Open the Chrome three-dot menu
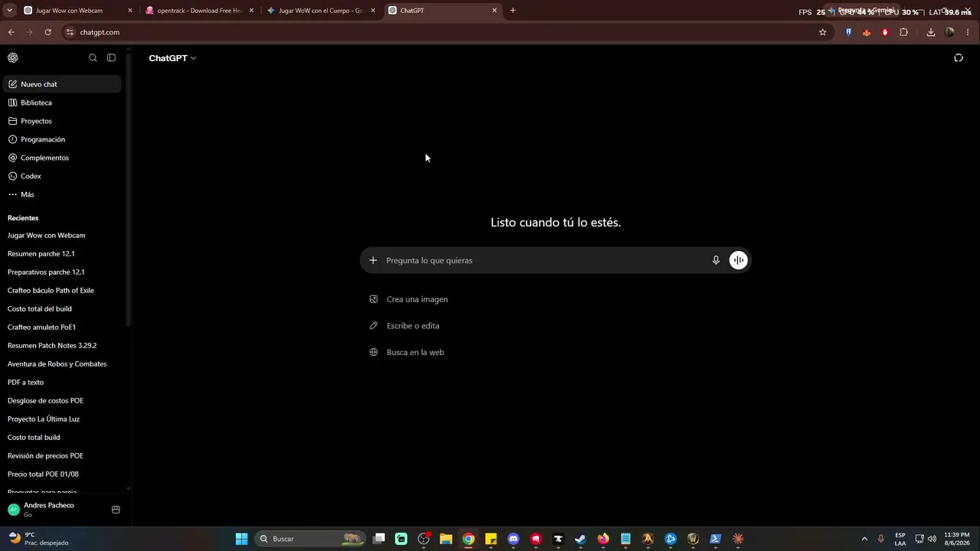This screenshot has height=551, width=980. click(x=968, y=32)
